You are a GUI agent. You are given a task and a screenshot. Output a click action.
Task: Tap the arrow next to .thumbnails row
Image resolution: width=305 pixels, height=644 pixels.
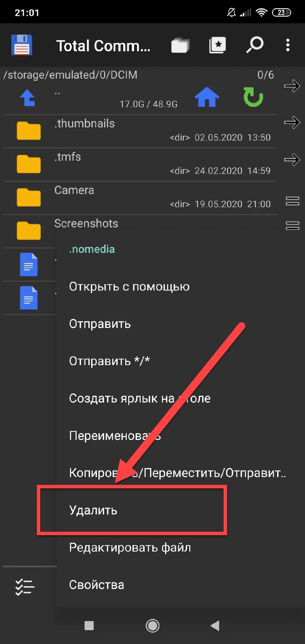[292, 123]
